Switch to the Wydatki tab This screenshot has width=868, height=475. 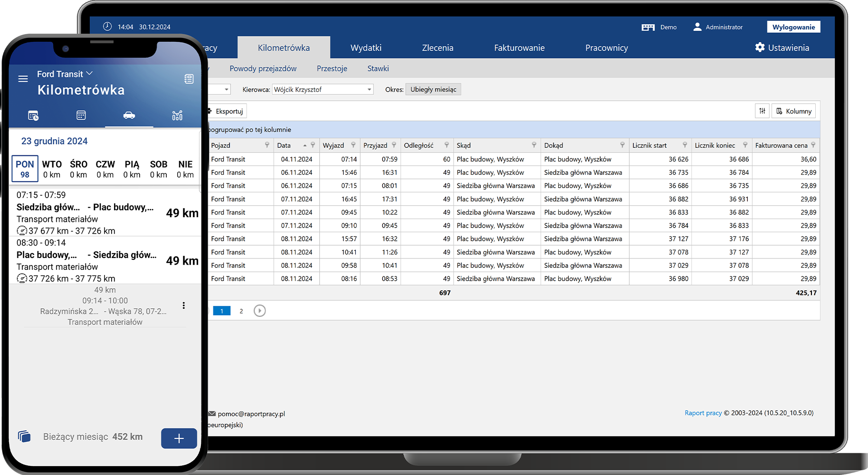click(366, 47)
